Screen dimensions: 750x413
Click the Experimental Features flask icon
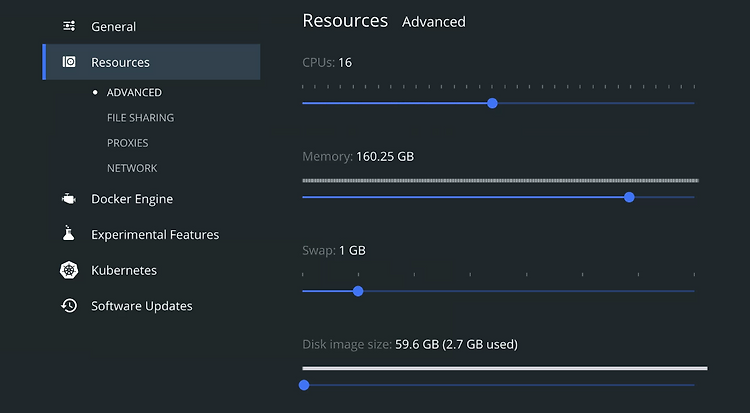[x=68, y=233]
